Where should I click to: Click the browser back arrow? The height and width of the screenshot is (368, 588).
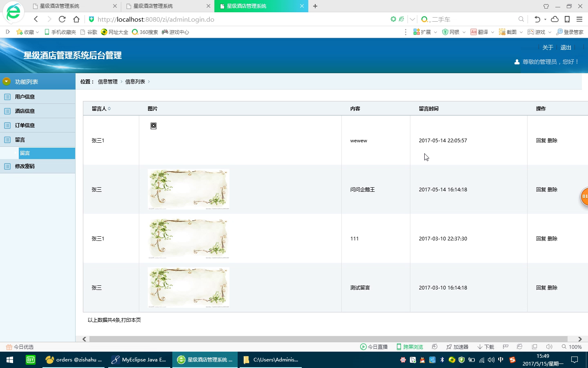point(36,19)
